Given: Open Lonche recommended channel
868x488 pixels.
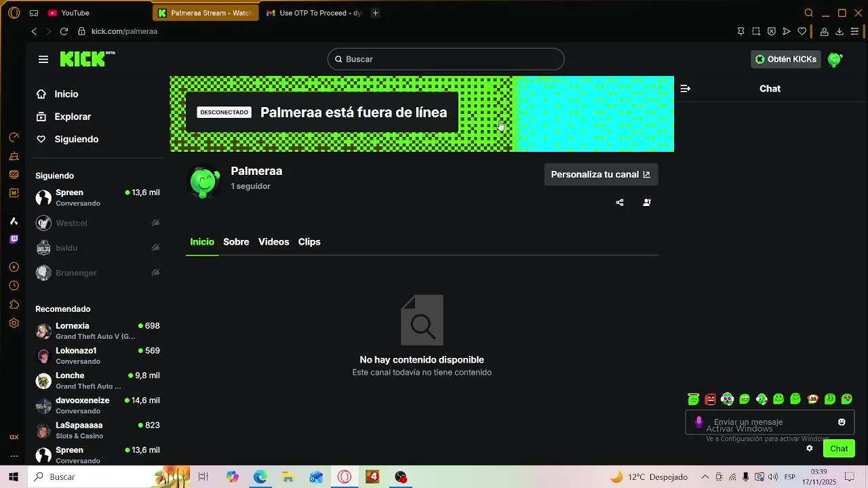Looking at the screenshot, I should (98, 380).
